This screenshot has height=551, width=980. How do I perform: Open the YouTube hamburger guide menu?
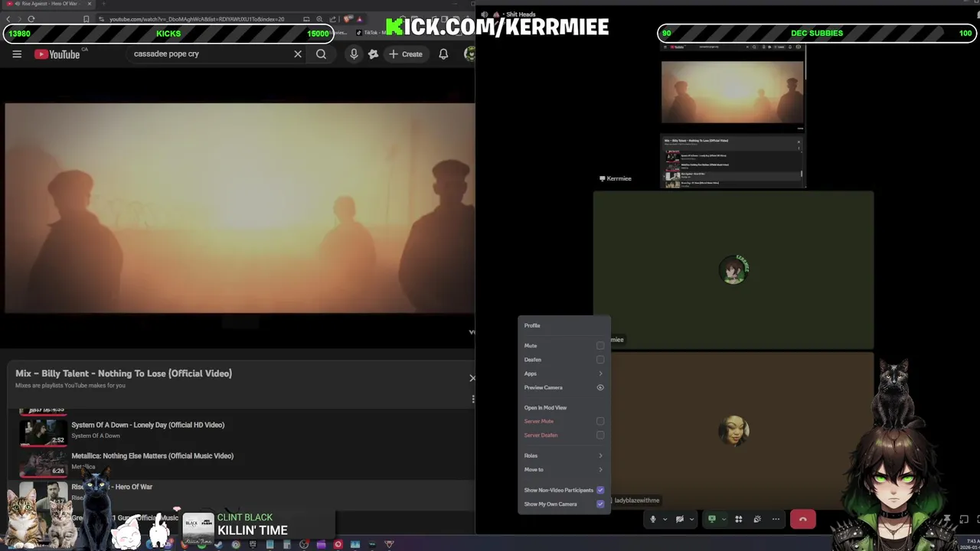pos(17,54)
